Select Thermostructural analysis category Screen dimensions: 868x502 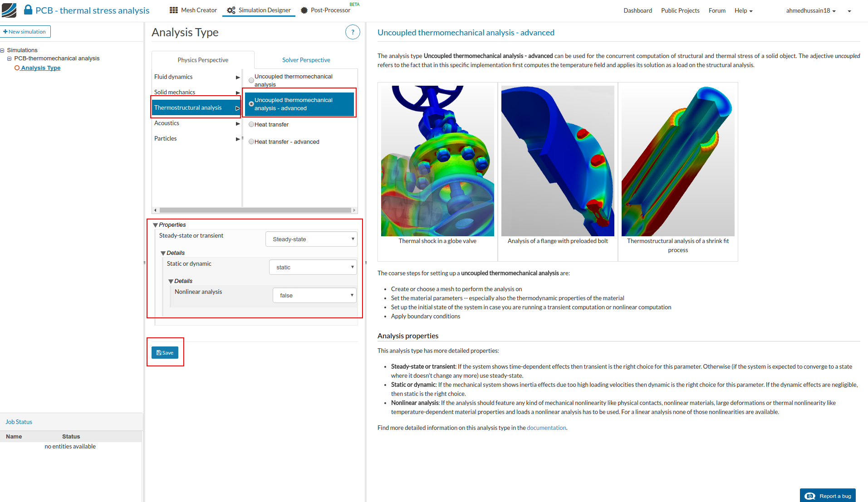pyautogui.click(x=196, y=107)
